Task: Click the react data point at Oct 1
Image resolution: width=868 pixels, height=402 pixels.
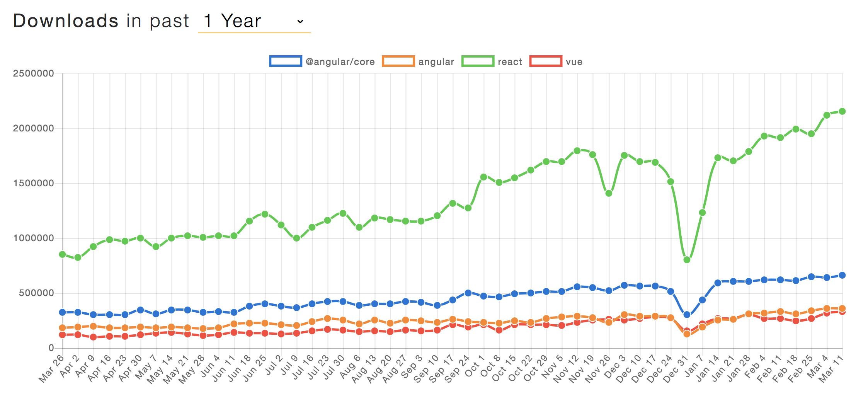Action: (483, 177)
